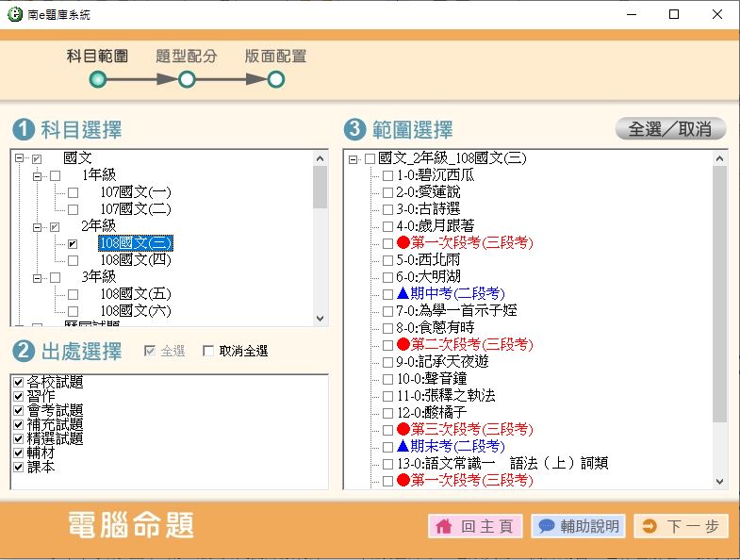Select 108國文(四) in subject tree
The image size is (740, 560).
pyautogui.click(x=135, y=259)
